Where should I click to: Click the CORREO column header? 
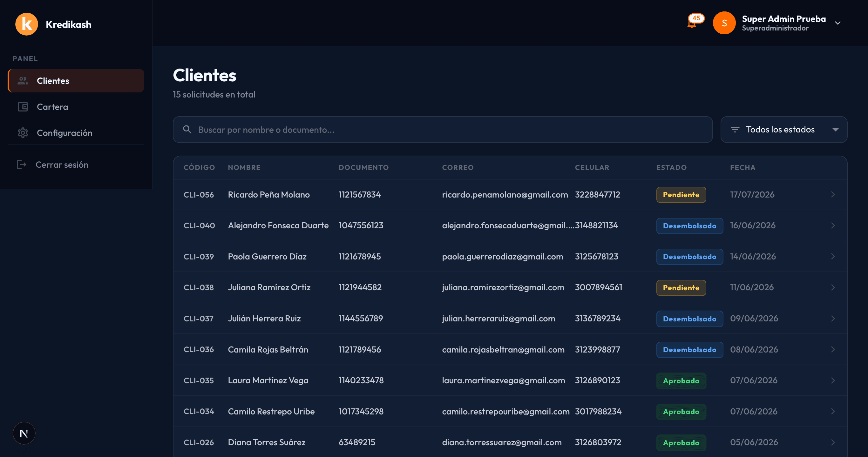point(458,167)
